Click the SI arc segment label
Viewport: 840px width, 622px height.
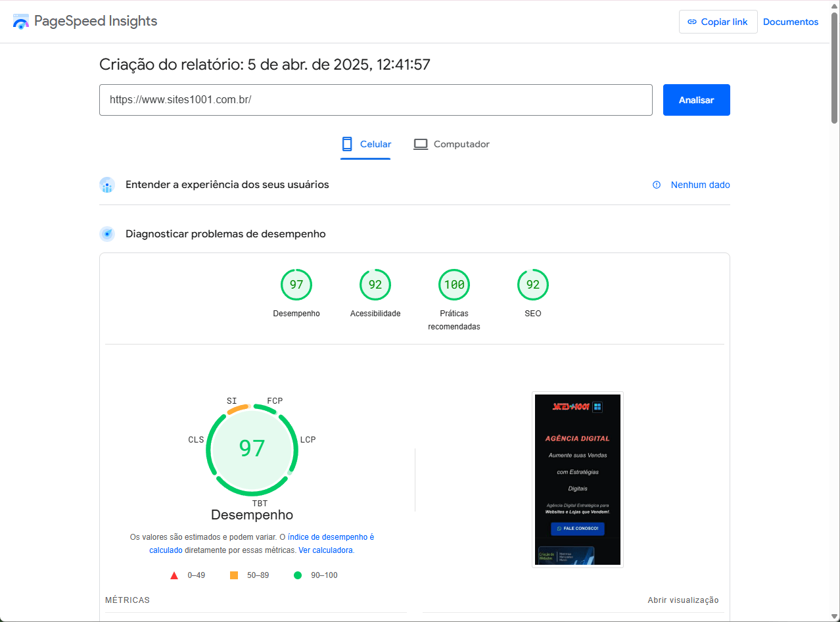point(232,401)
